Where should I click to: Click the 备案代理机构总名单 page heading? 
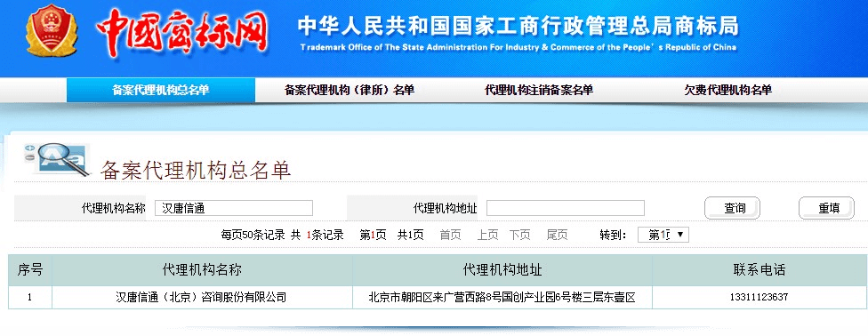[x=196, y=171]
